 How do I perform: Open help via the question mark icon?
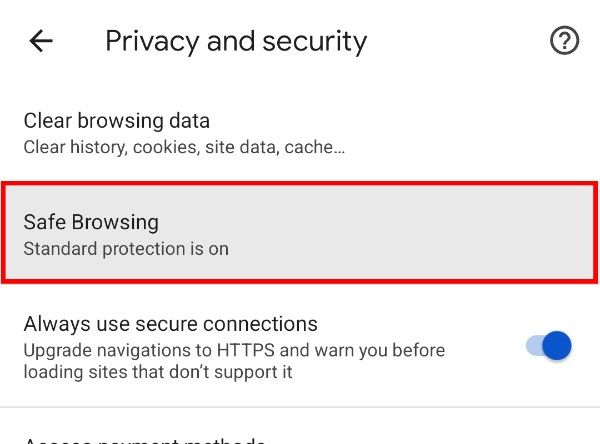click(x=565, y=41)
